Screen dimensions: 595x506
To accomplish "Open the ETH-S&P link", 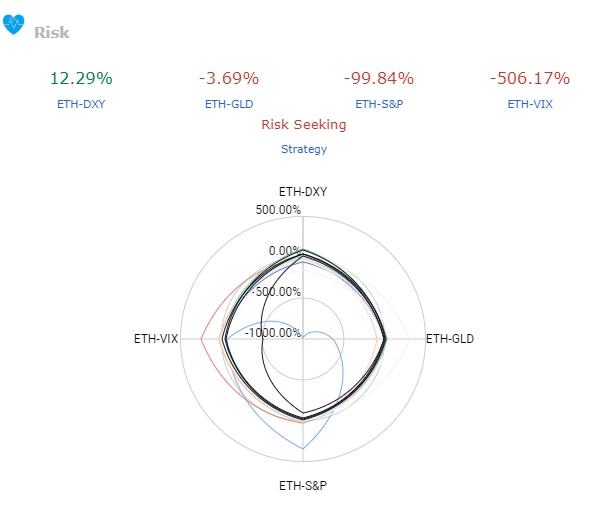I will (379, 104).
